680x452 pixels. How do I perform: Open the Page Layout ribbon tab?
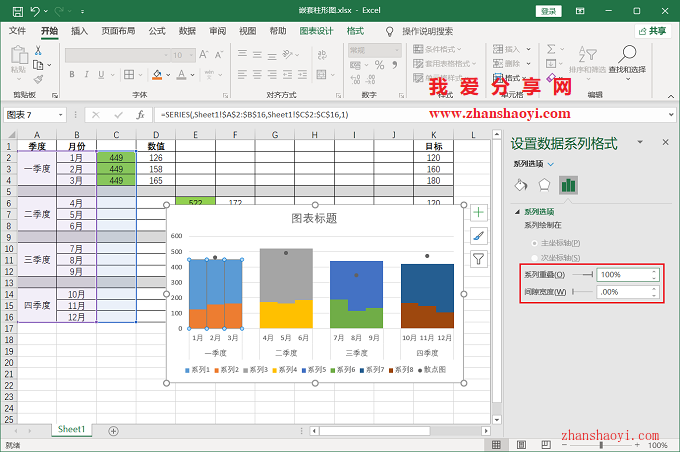[x=118, y=31]
